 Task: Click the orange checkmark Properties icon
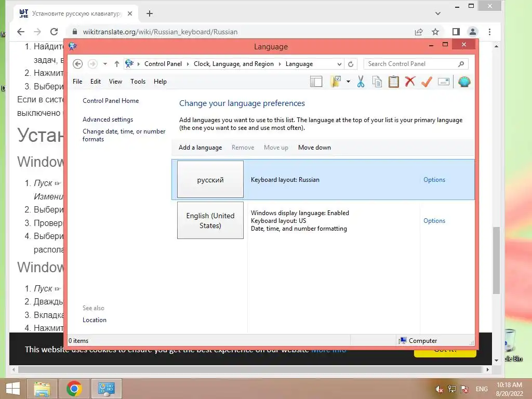point(427,82)
